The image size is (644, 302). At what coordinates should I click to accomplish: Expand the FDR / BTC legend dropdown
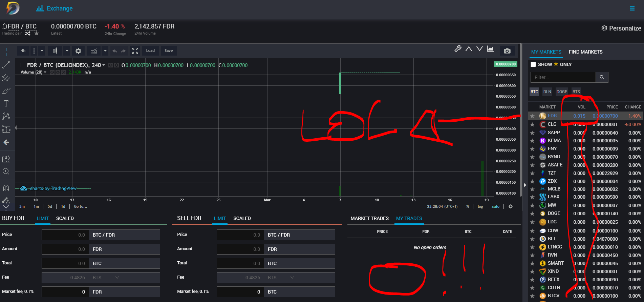(104, 65)
